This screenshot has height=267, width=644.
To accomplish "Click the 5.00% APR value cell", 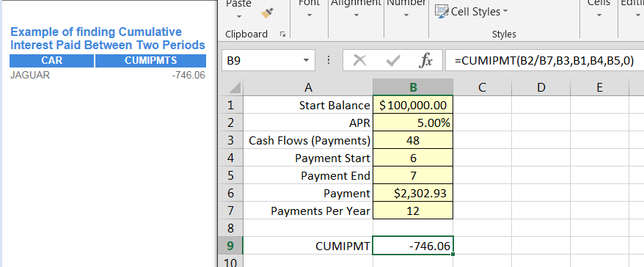I will coord(413,122).
